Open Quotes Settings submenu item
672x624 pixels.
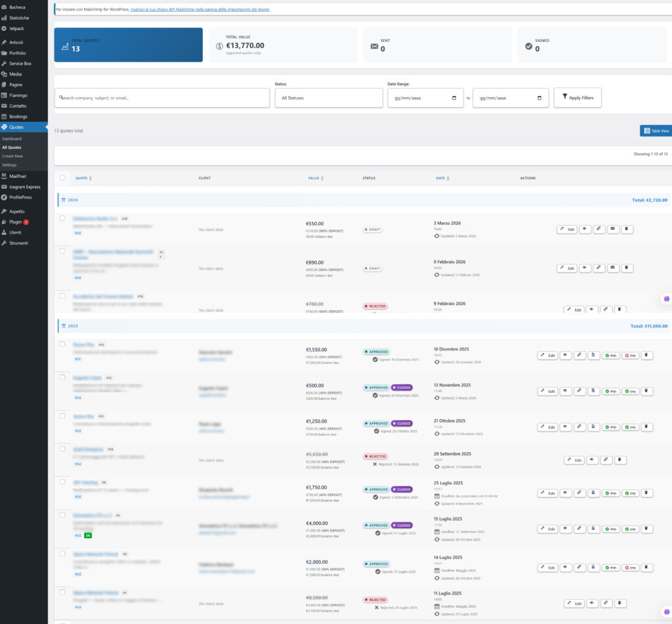9,165
